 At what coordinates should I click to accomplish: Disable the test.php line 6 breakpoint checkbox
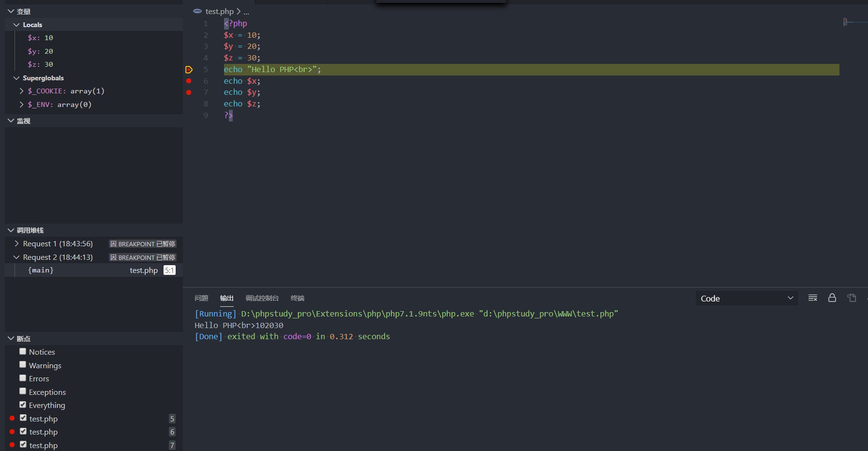(x=23, y=431)
